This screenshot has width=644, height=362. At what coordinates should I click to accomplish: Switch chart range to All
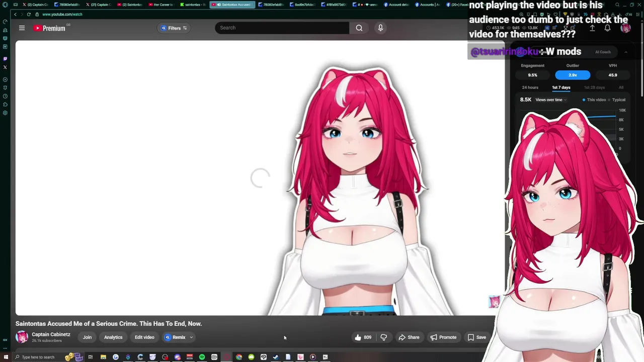click(x=621, y=87)
